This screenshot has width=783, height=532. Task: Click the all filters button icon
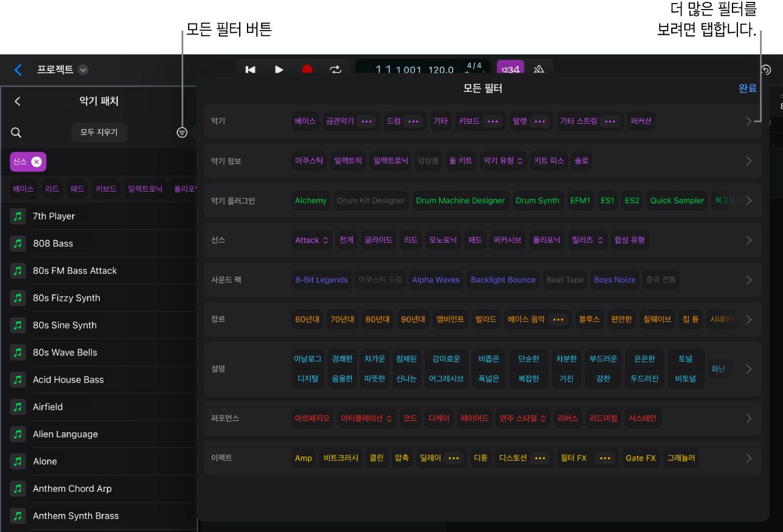(182, 133)
